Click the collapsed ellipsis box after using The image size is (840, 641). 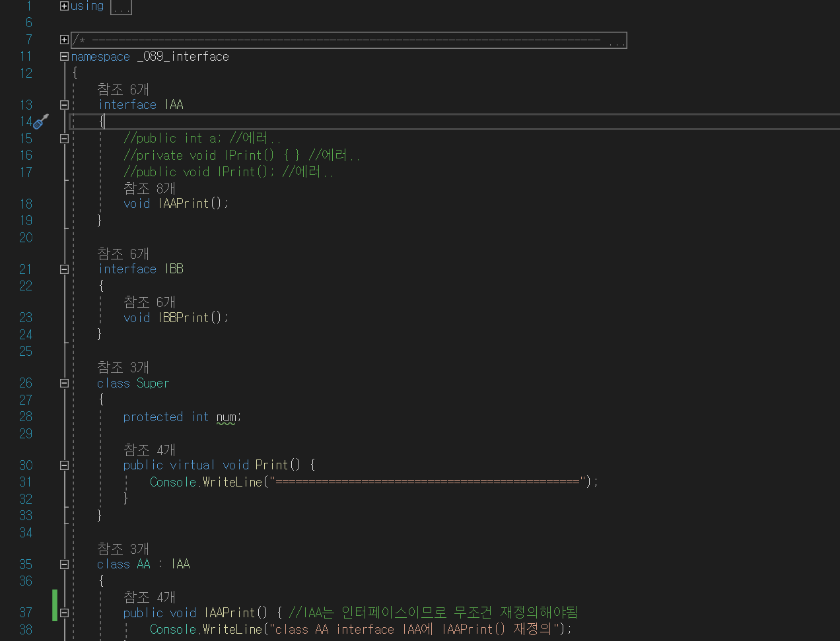click(x=121, y=7)
